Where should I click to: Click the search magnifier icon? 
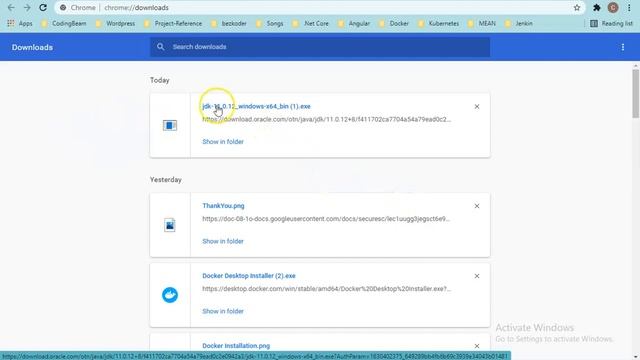coord(160,47)
